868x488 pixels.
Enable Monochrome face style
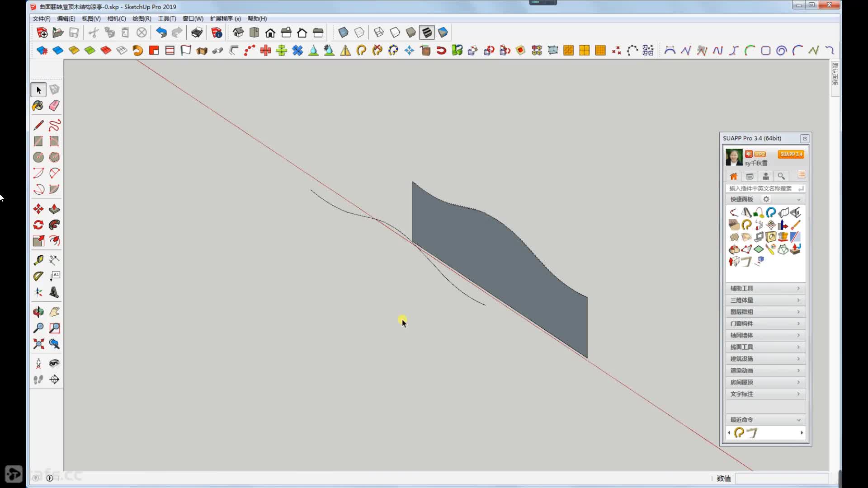443,33
